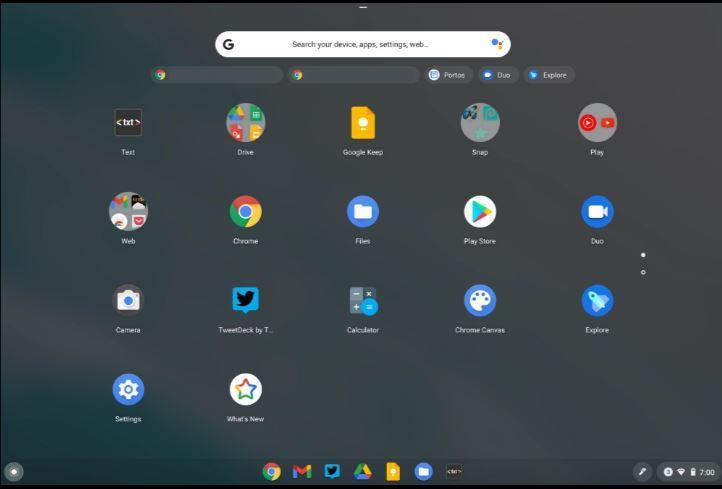This screenshot has width=722, height=489.
Task: Launch the What's New app
Action: 245,390
